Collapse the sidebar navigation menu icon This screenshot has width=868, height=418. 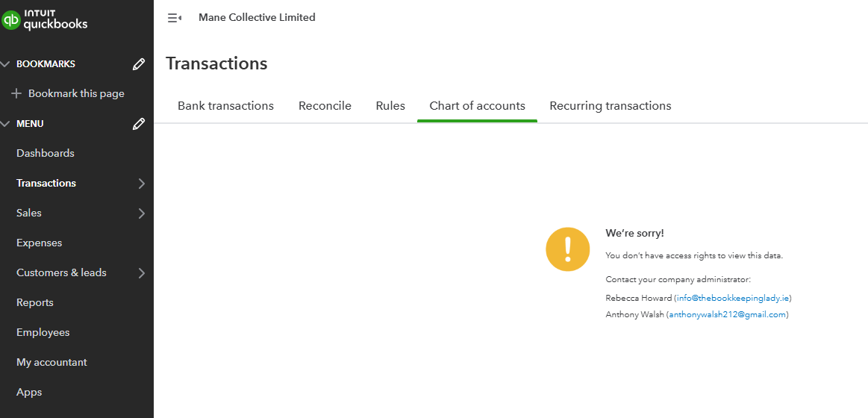(175, 18)
